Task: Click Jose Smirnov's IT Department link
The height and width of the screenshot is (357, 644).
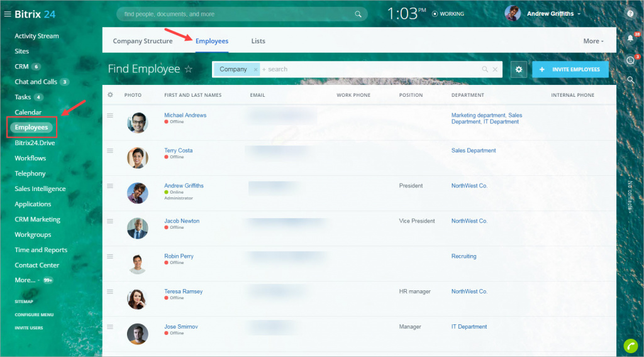Action: point(469,327)
